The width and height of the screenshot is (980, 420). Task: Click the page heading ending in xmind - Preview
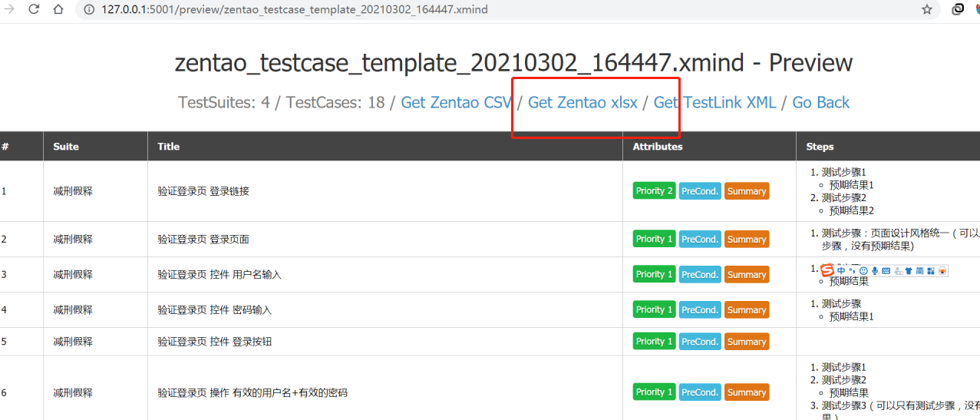tap(513, 63)
